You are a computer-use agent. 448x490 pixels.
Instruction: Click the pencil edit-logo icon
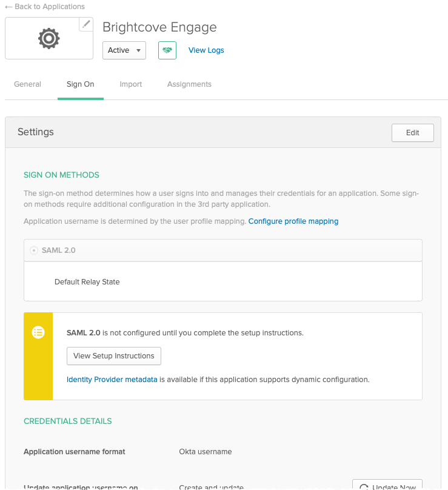[86, 24]
